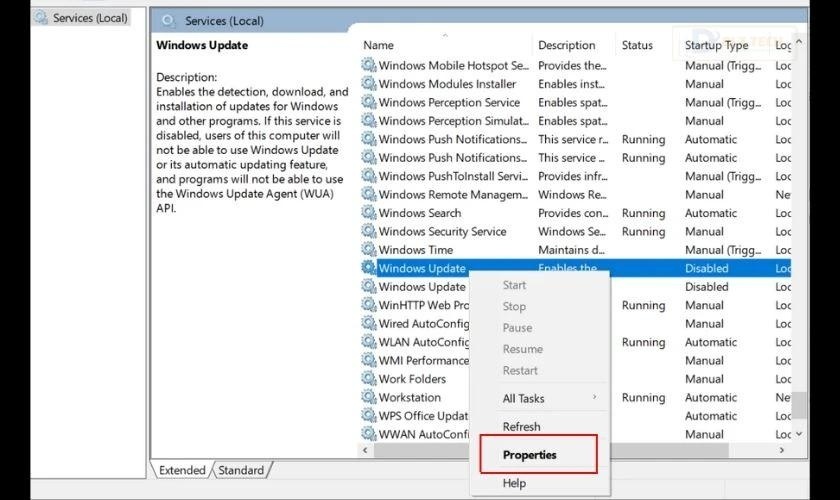Click the vertical scrollbar down arrow

pos(799,434)
